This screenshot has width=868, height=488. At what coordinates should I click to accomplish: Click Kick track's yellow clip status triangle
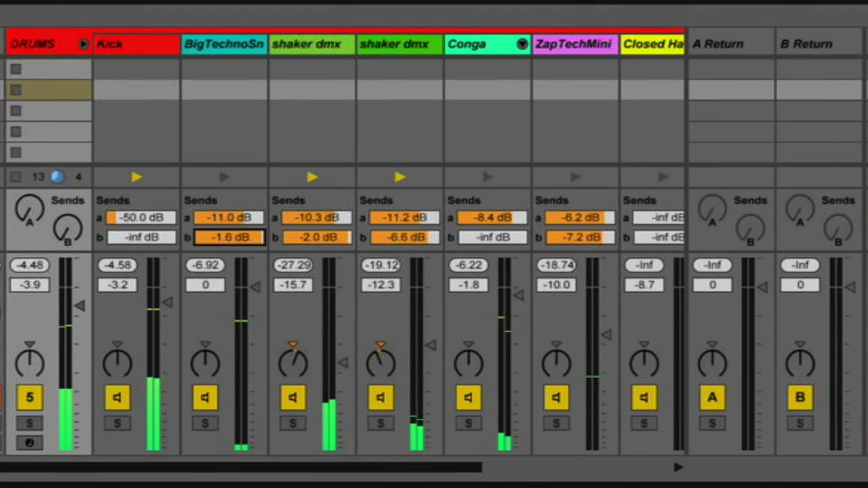[x=136, y=177]
